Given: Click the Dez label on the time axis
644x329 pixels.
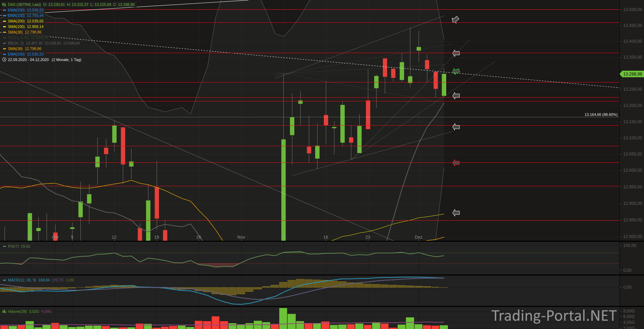Looking at the screenshot, I should [418, 237].
